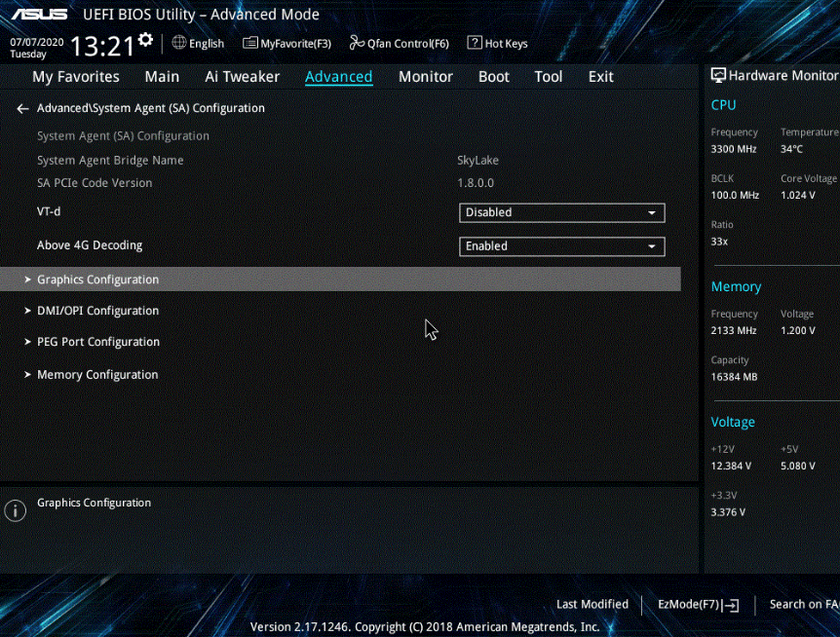Switch to Boot tab
Image resolution: width=840 pixels, height=637 pixels.
coord(493,77)
